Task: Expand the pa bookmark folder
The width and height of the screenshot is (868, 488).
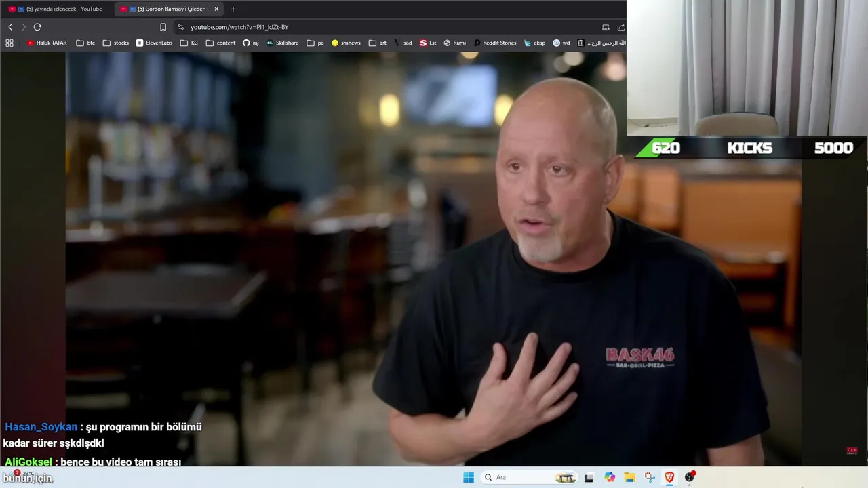Action: pos(315,43)
